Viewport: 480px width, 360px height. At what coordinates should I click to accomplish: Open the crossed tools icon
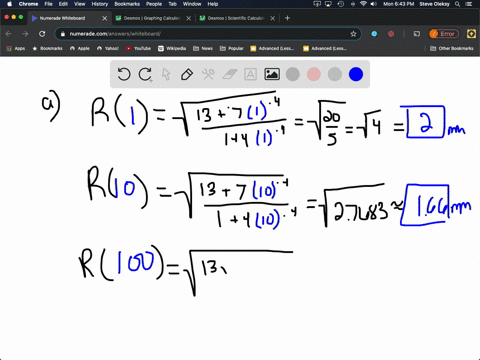[x=208, y=74]
